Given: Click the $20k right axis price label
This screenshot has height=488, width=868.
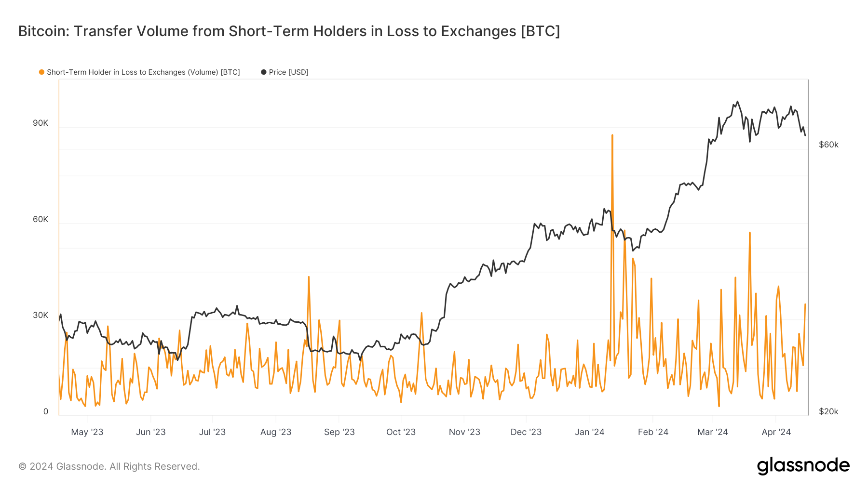Looking at the screenshot, I should tap(828, 411).
